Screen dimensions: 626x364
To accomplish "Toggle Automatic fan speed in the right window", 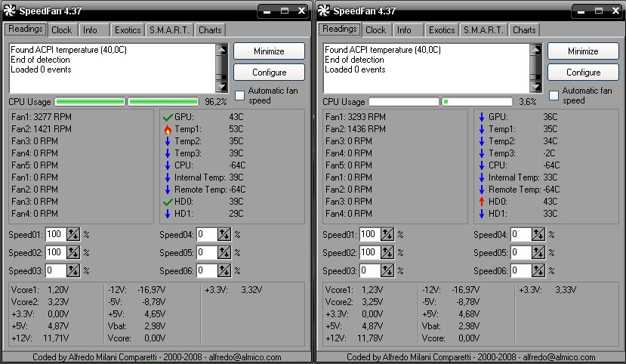I will pyautogui.click(x=554, y=95).
